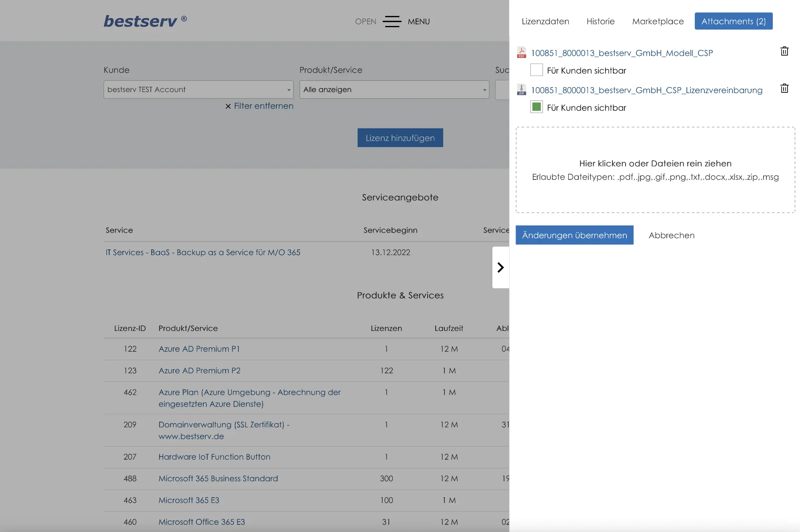The image size is (800, 532).
Task: Click the Lizenzen column header
Action: [x=386, y=328]
